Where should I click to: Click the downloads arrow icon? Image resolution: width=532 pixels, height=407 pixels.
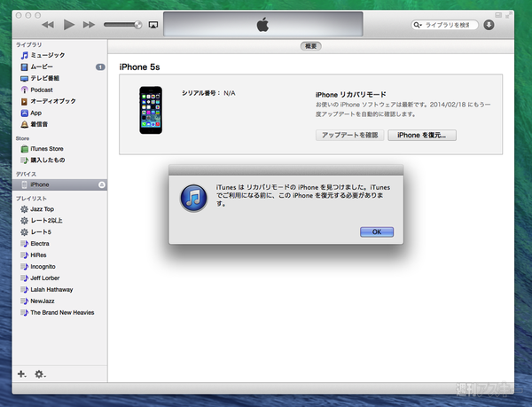point(489,25)
